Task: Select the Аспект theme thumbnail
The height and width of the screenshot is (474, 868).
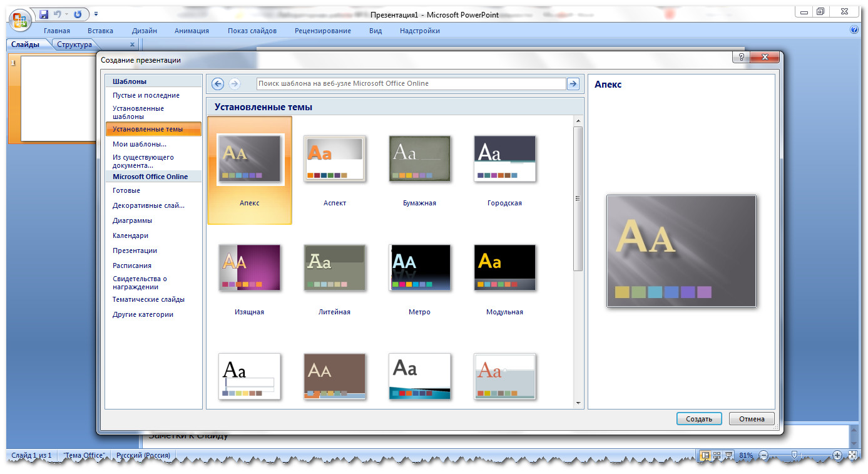Action: (x=335, y=159)
